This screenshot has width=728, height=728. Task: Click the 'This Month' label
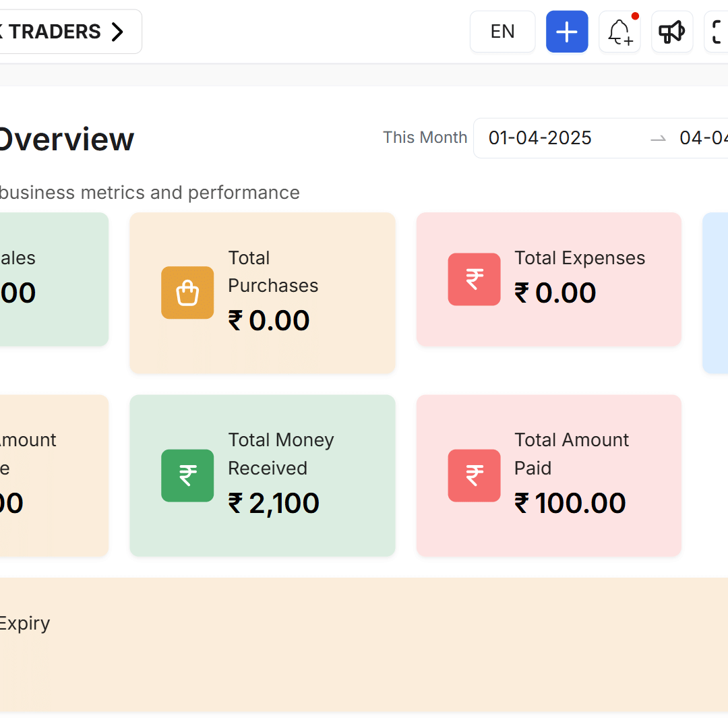pyautogui.click(x=425, y=138)
